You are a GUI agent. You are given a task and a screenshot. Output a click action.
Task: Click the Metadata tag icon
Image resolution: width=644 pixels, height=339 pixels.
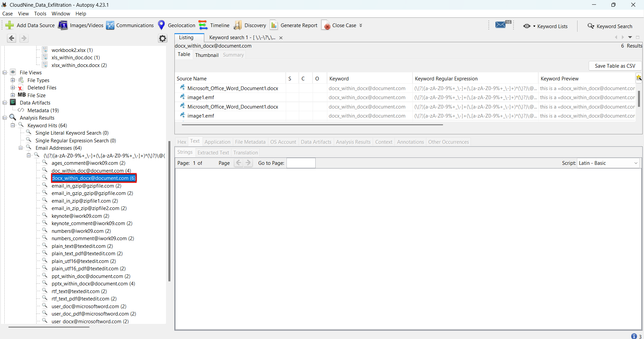tap(21, 110)
